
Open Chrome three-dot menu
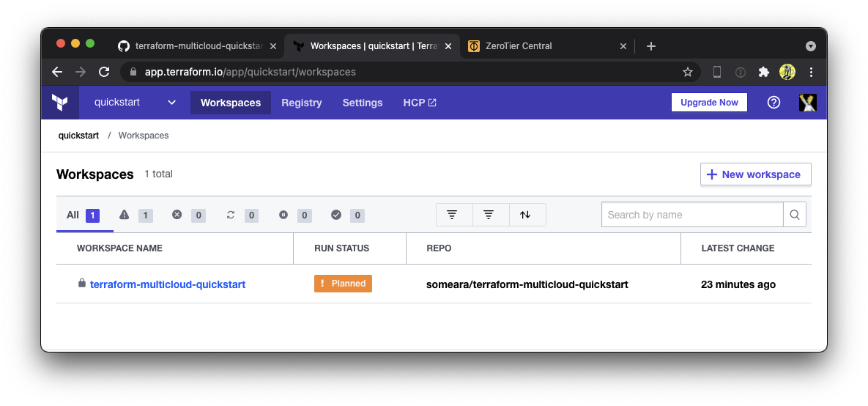[x=811, y=72]
